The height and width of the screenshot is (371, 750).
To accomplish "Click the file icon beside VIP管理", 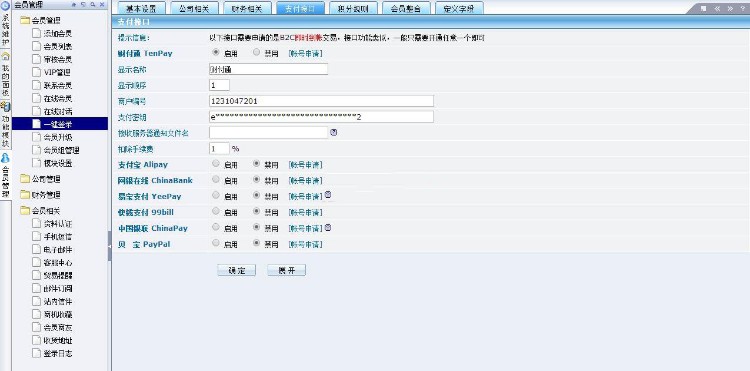I will [x=36, y=72].
